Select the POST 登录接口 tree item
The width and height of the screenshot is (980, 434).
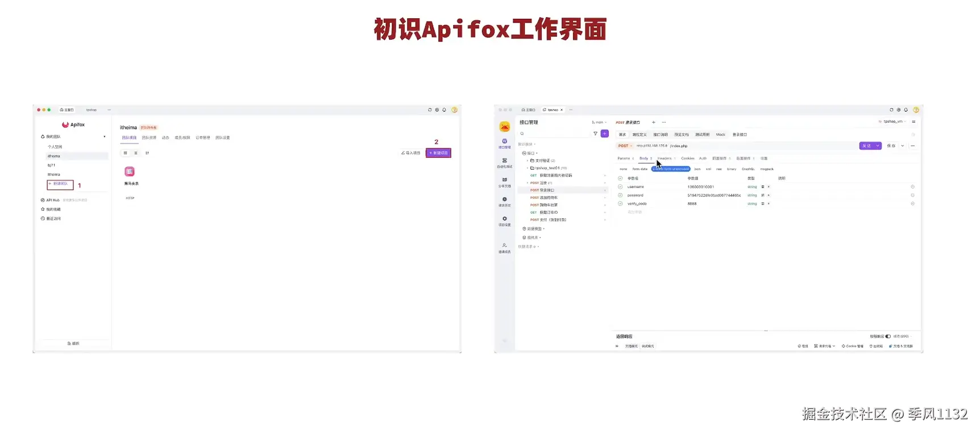coord(563,190)
